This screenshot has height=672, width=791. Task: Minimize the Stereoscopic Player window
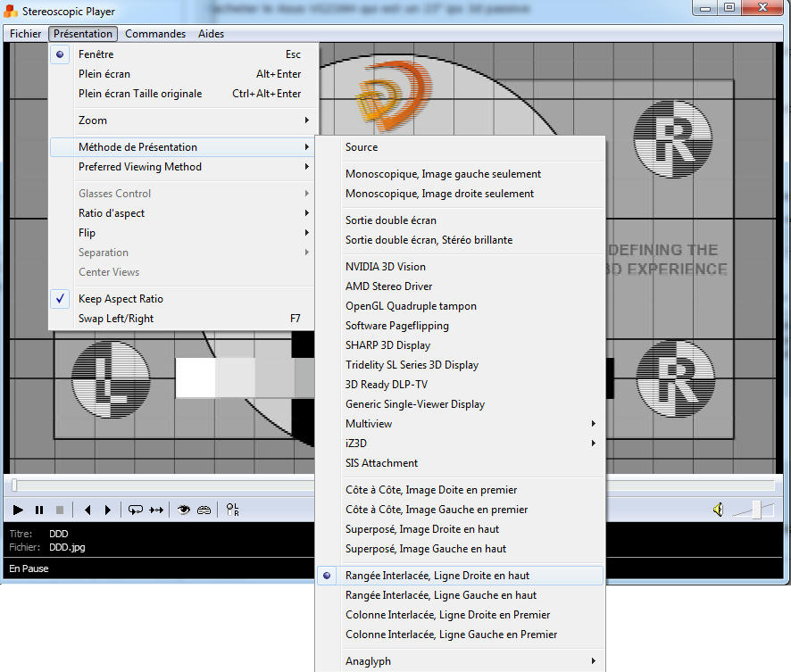[x=705, y=7]
